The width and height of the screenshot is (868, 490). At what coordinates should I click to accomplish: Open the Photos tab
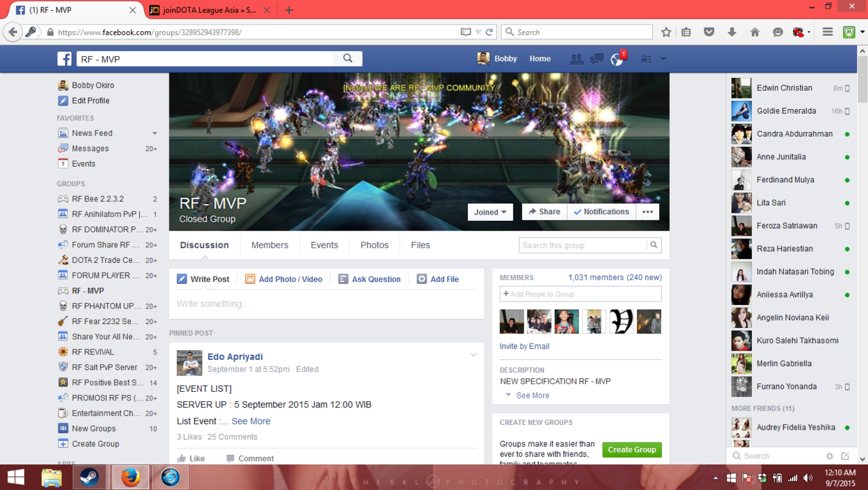click(x=374, y=245)
